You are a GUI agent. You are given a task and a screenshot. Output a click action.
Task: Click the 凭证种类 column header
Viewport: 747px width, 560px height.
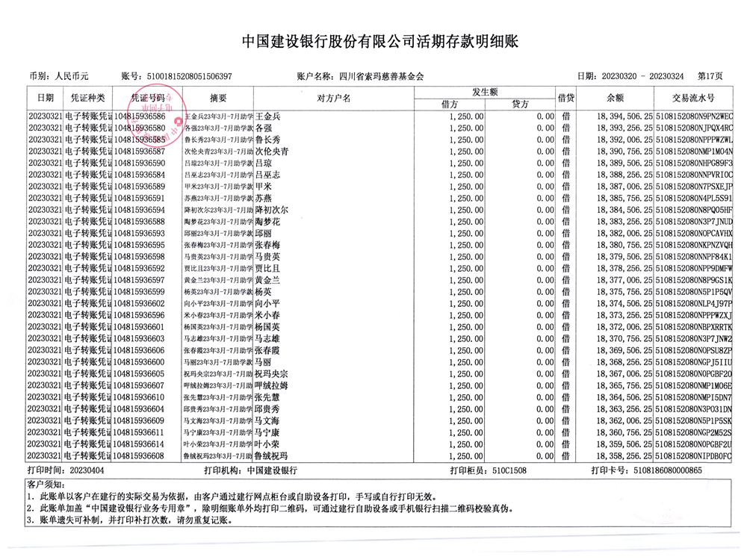click(x=87, y=98)
